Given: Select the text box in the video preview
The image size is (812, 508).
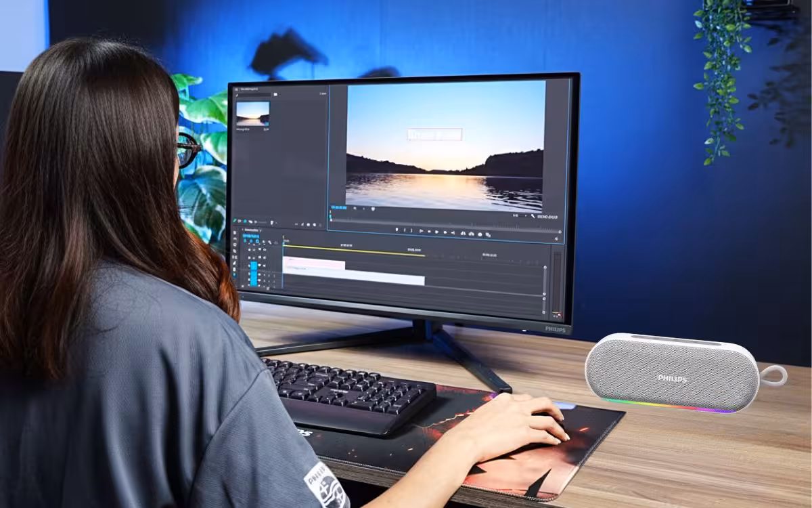Looking at the screenshot, I should tap(434, 135).
